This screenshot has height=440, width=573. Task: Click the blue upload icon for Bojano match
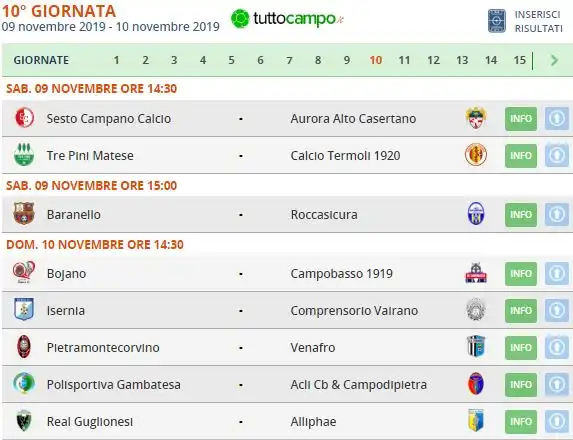(x=557, y=274)
